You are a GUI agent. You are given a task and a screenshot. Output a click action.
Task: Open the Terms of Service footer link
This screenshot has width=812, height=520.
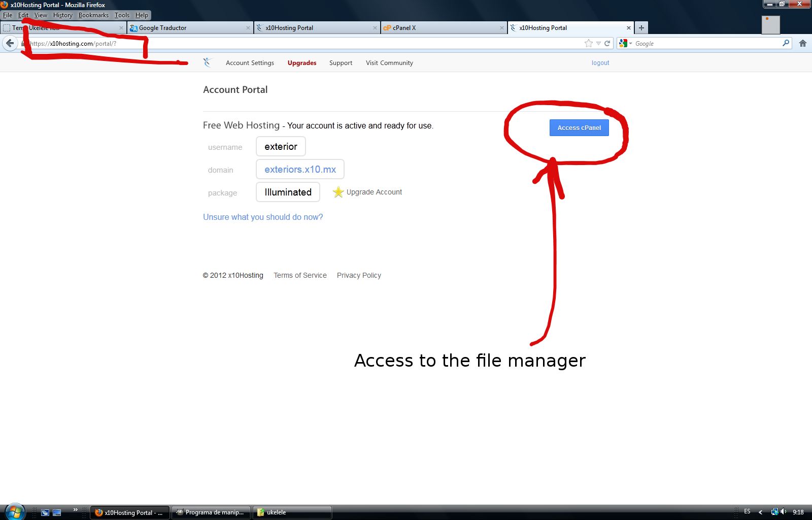300,275
